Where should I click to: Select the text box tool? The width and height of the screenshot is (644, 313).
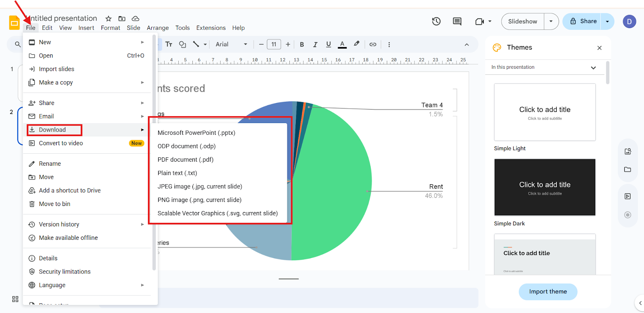click(x=169, y=44)
